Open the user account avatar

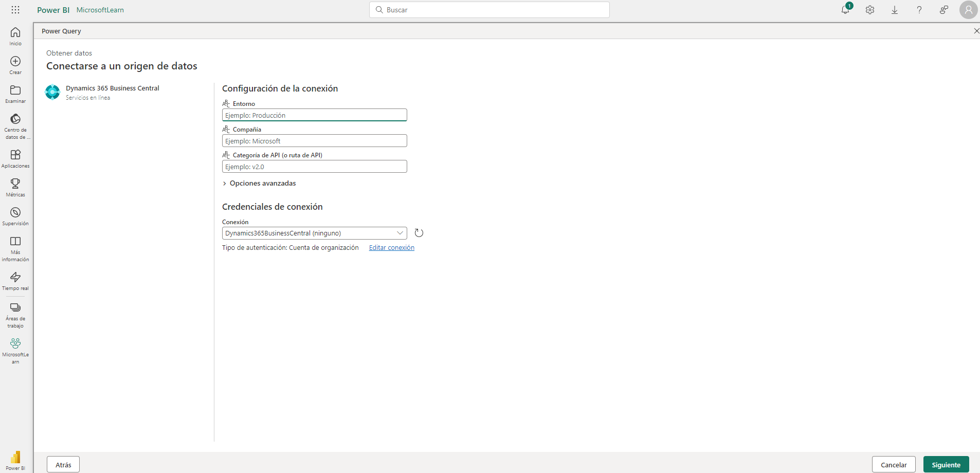(x=969, y=10)
